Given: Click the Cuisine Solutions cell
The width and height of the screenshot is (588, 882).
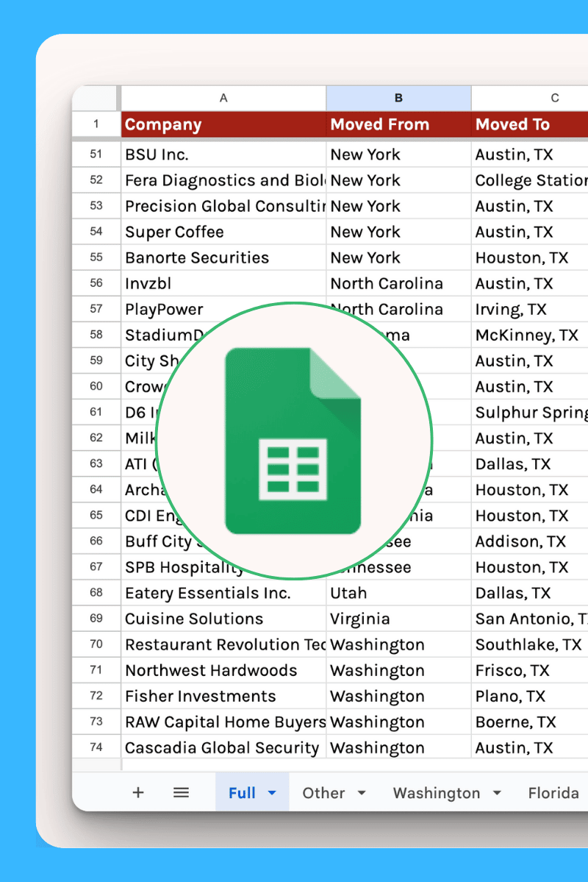Looking at the screenshot, I should pyautogui.click(x=223, y=618).
